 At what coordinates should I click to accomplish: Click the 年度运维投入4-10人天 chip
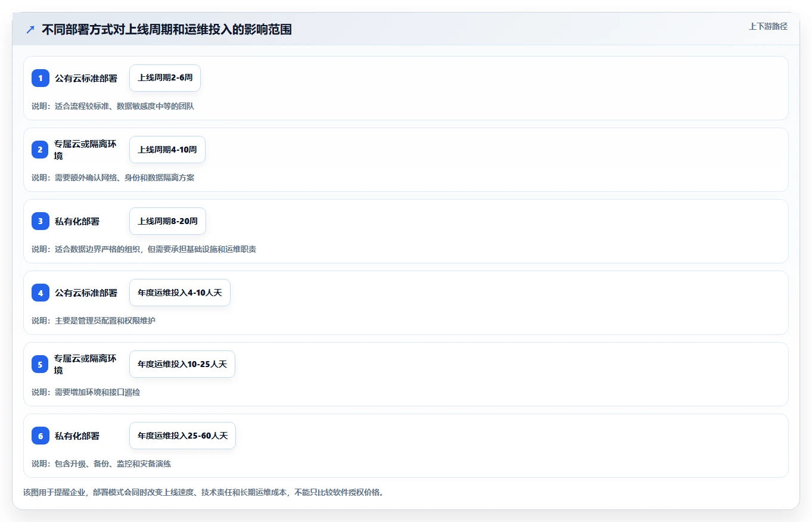180,293
